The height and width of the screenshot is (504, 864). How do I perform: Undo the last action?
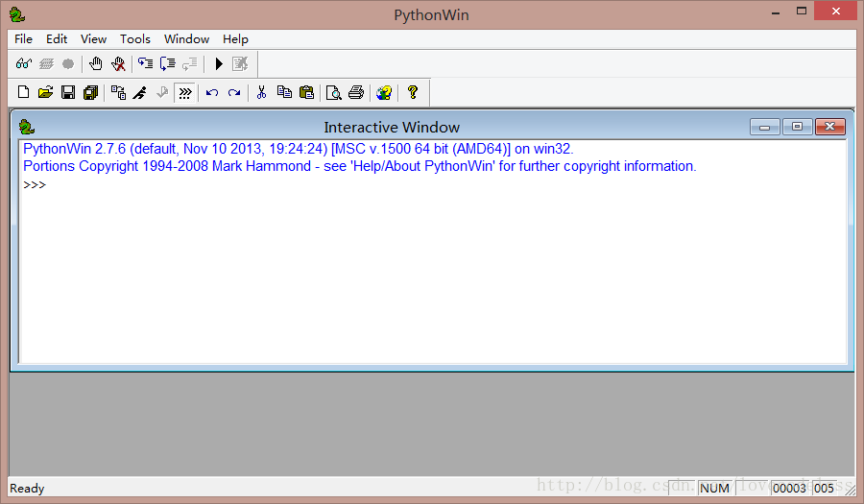212,92
